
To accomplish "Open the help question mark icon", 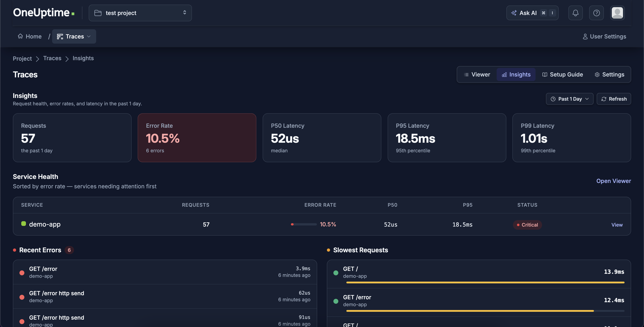I will coord(596,13).
